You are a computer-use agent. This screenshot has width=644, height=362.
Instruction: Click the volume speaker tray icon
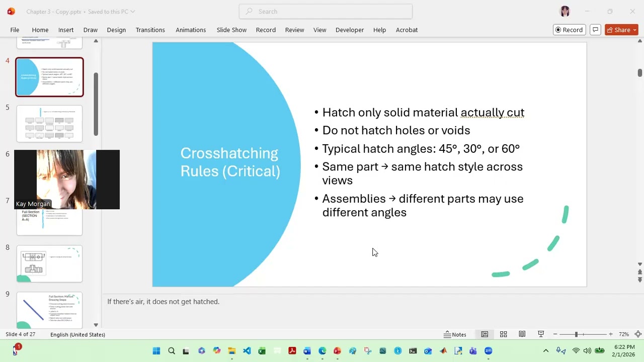587,351
